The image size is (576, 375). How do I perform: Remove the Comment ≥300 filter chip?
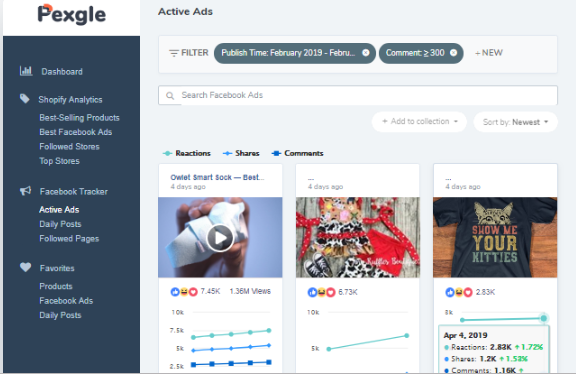[x=454, y=53]
